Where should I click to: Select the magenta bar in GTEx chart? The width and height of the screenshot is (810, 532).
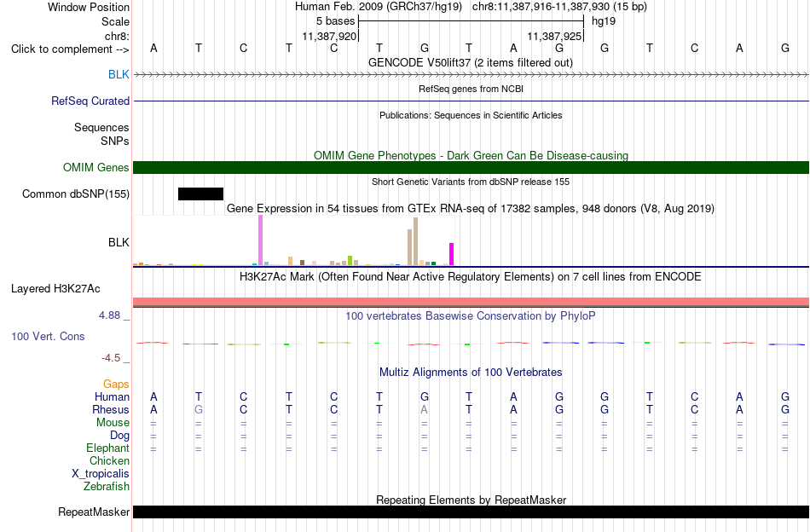(x=452, y=254)
